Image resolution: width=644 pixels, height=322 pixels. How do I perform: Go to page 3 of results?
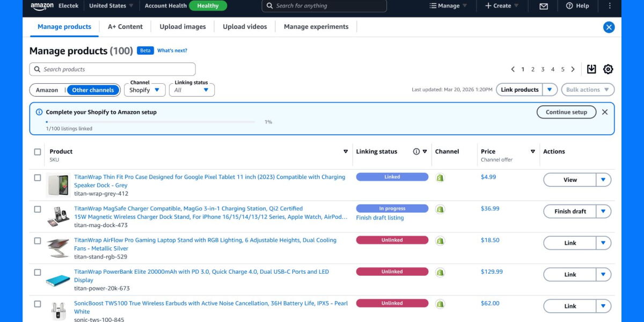(x=543, y=69)
